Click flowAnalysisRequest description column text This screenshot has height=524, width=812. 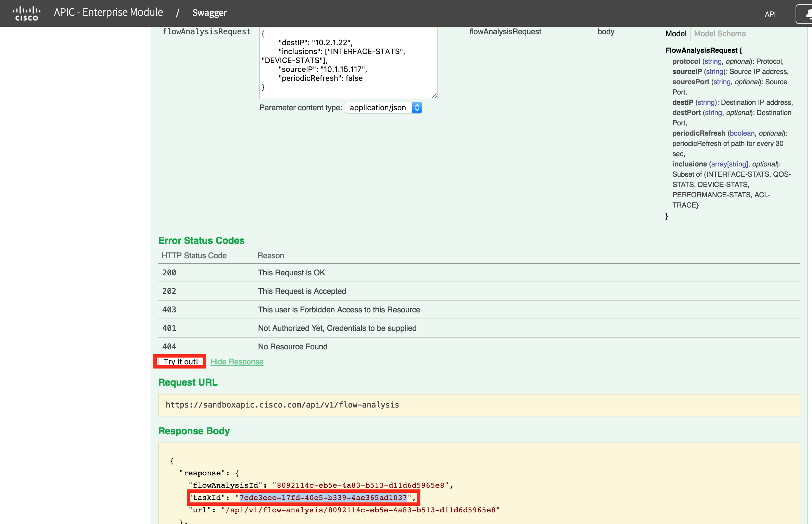505,32
